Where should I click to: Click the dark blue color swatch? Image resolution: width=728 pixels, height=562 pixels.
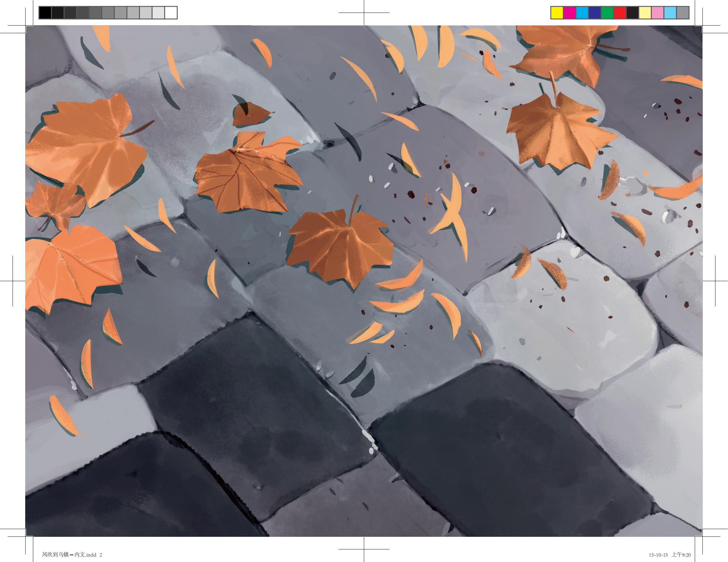pyautogui.click(x=595, y=13)
